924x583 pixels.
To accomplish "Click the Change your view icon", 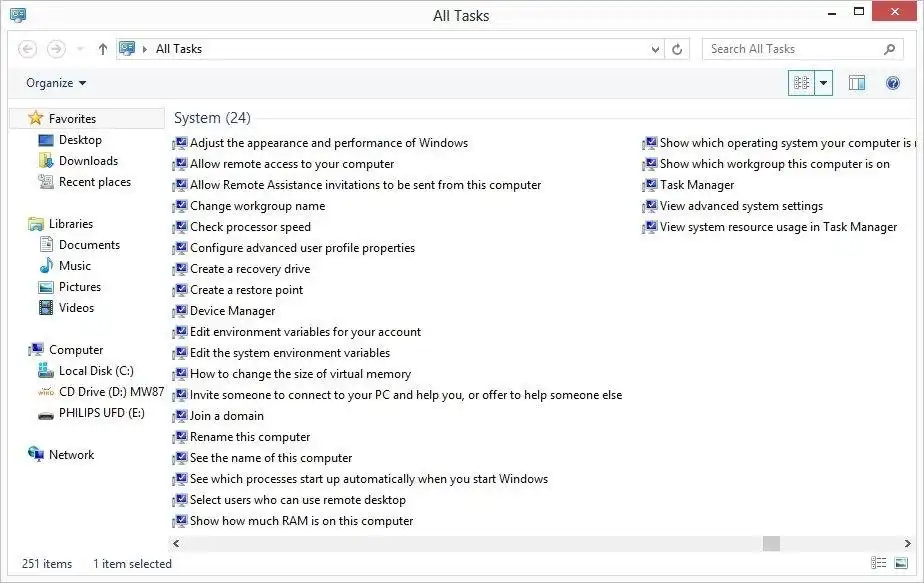I will point(801,83).
